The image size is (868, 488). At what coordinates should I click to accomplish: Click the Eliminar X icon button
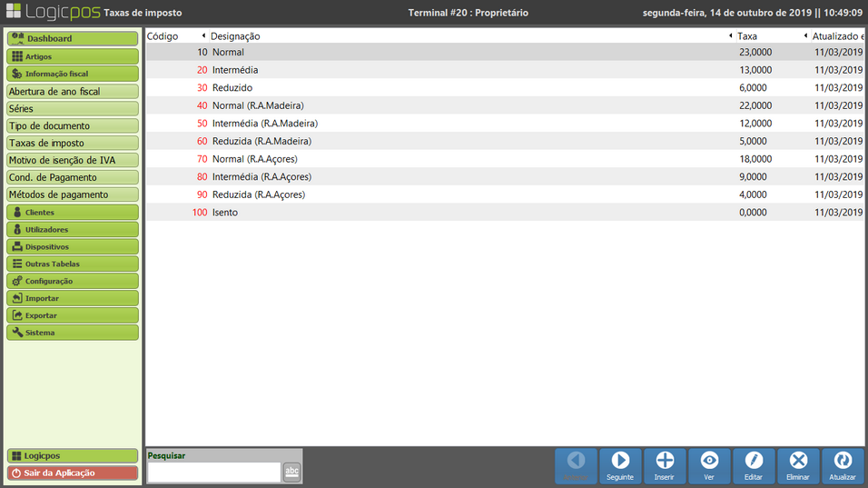point(798,465)
